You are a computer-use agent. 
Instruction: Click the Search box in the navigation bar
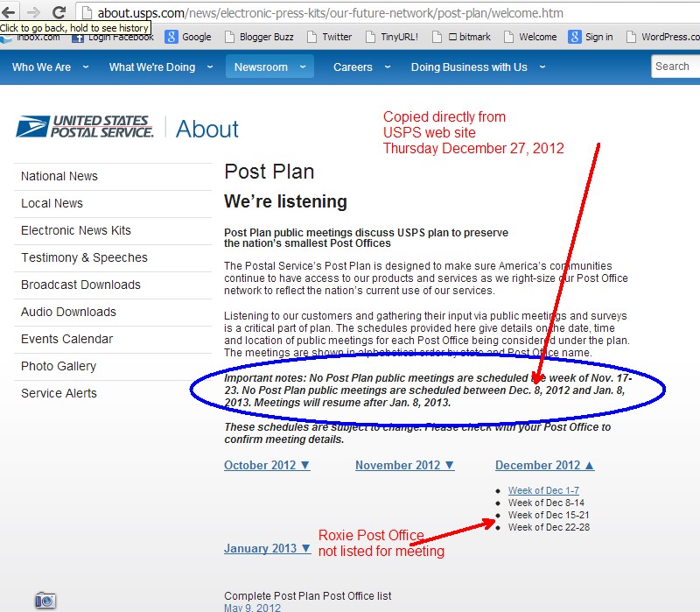pyautogui.click(x=675, y=67)
